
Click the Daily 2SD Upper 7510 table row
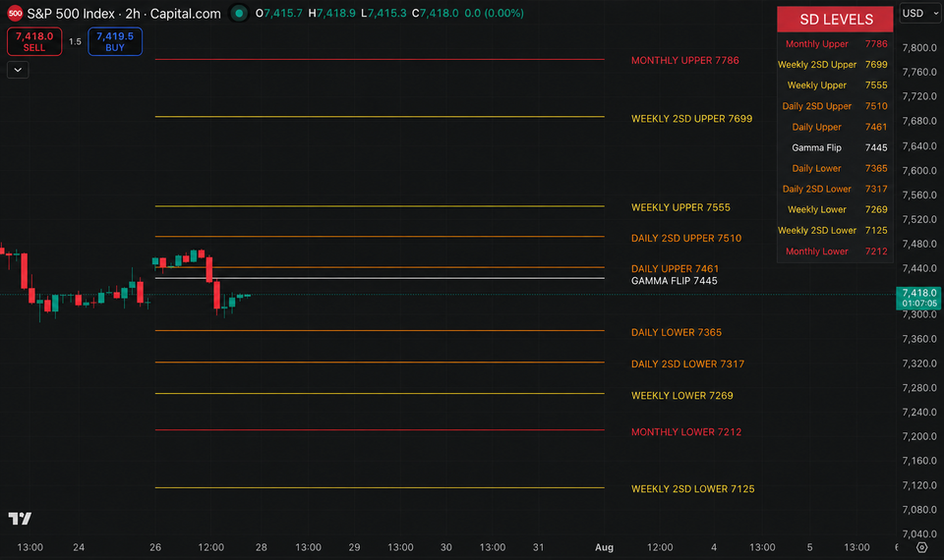click(x=836, y=106)
